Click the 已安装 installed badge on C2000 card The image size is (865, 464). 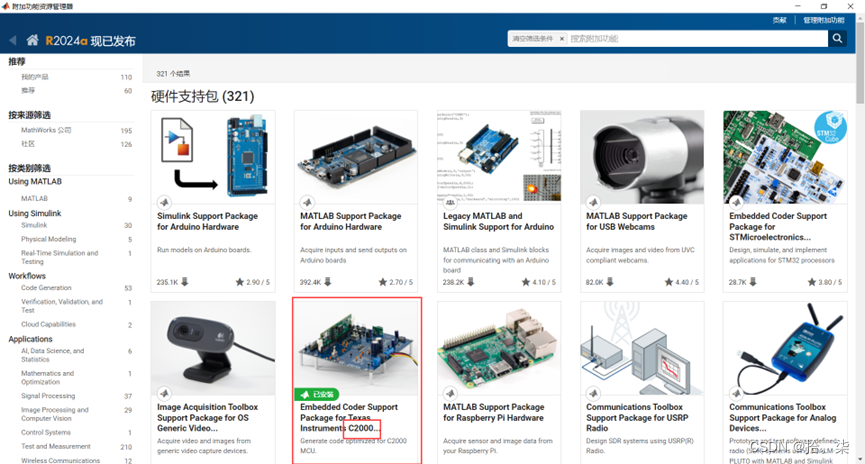pyautogui.click(x=317, y=394)
